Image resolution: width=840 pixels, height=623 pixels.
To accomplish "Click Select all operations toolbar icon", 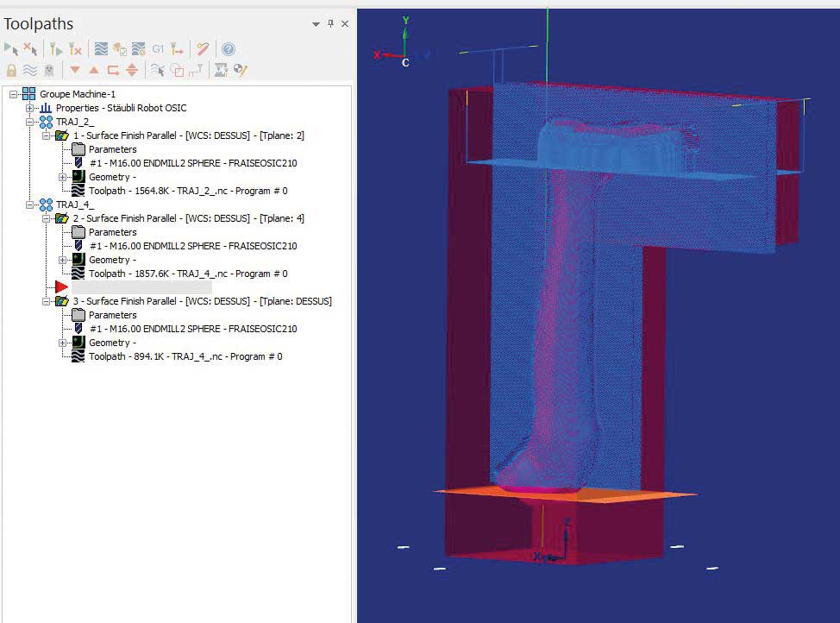I will tap(10, 49).
